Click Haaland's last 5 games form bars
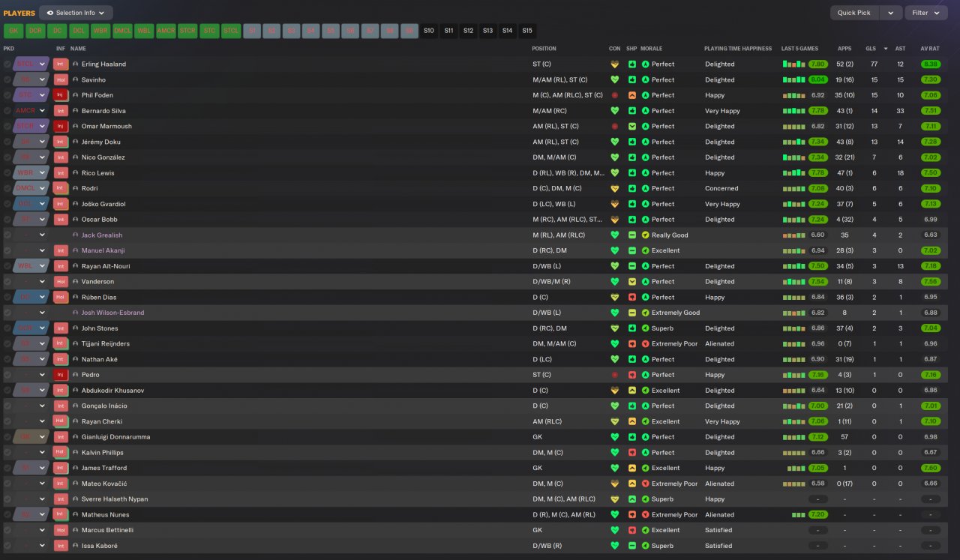The image size is (960, 560). pos(793,64)
